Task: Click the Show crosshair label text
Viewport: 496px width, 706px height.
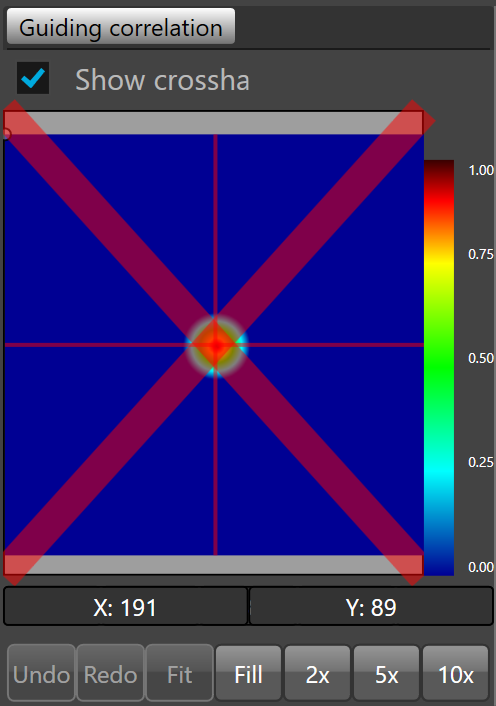Action: [x=162, y=80]
